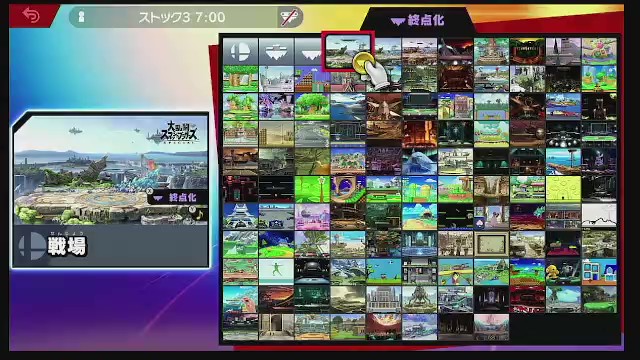
Task: Select the normal stage form Smash-logo icon
Action: pos(240,52)
